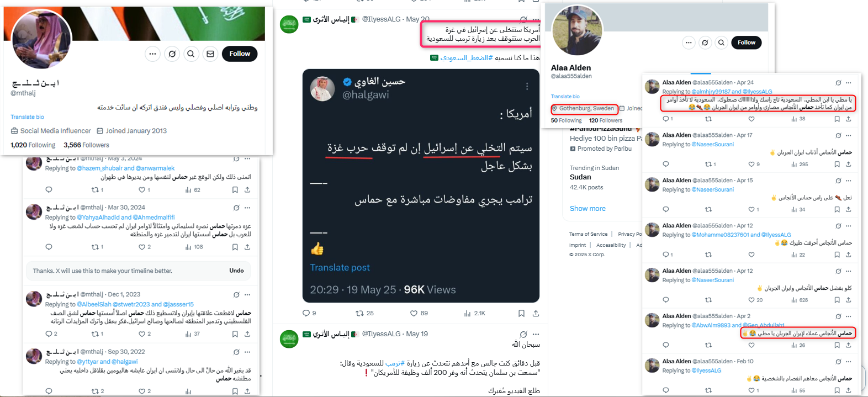Open more options on Alaa Alden profile
The height and width of the screenshot is (397, 868).
[689, 43]
